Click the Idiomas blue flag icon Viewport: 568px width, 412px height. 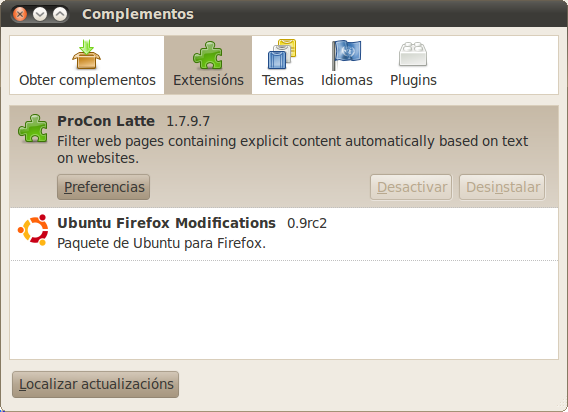point(346,55)
